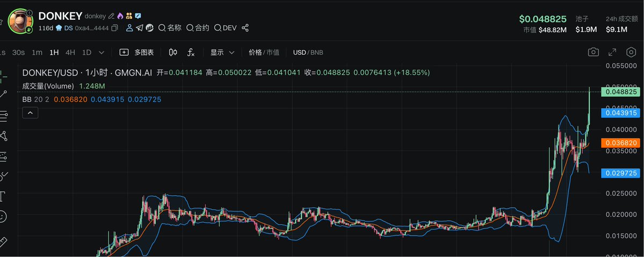644x257 pixels.
Task: Open the 多图表 multi-chart layout
Action: pos(137,53)
